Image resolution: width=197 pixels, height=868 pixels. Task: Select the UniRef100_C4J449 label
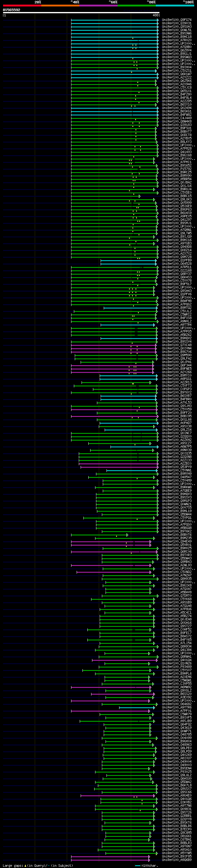177,118
